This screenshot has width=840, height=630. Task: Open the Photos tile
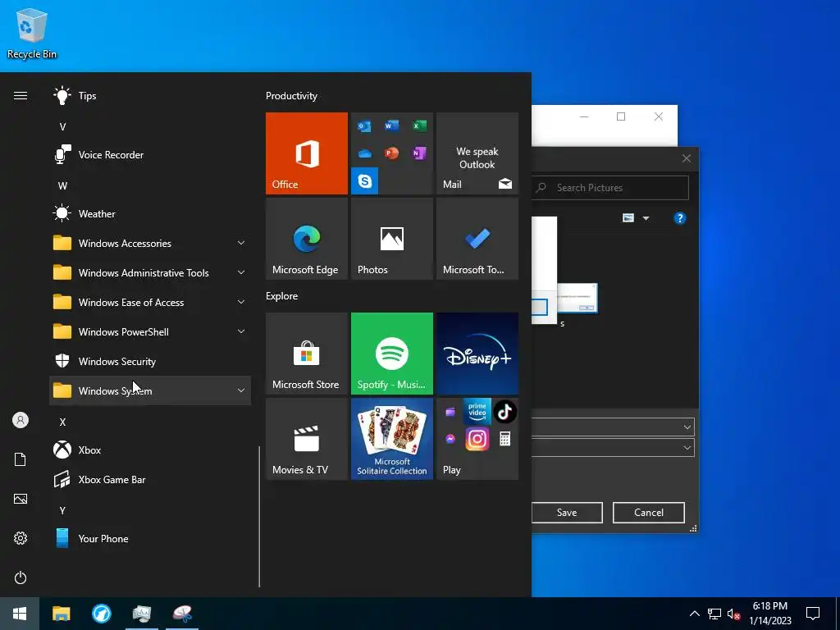pos(391,239)
